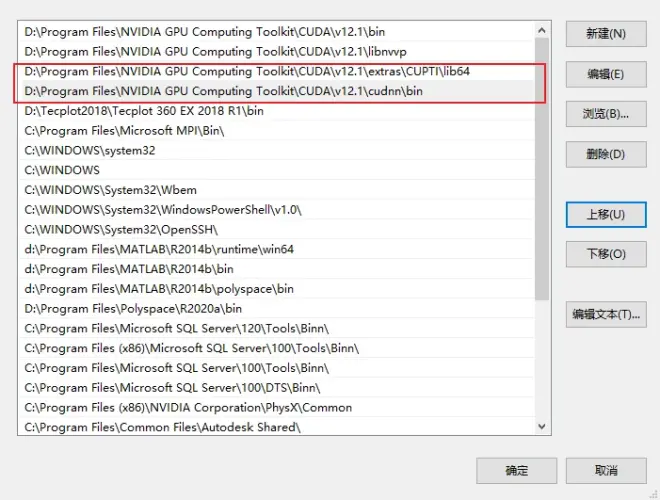
Task: Select the WindowsPowerShell\v1.0\ entry
Action: point(276,210)
